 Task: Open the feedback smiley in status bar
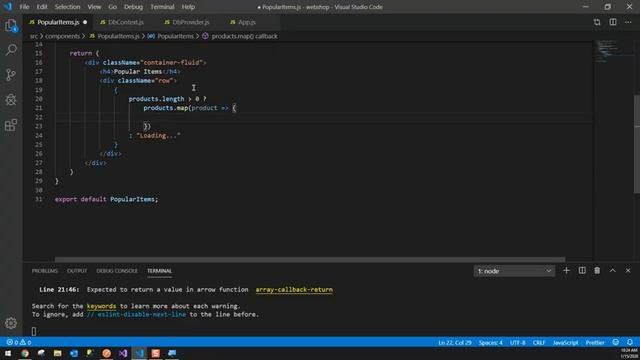tap(616, 342)
